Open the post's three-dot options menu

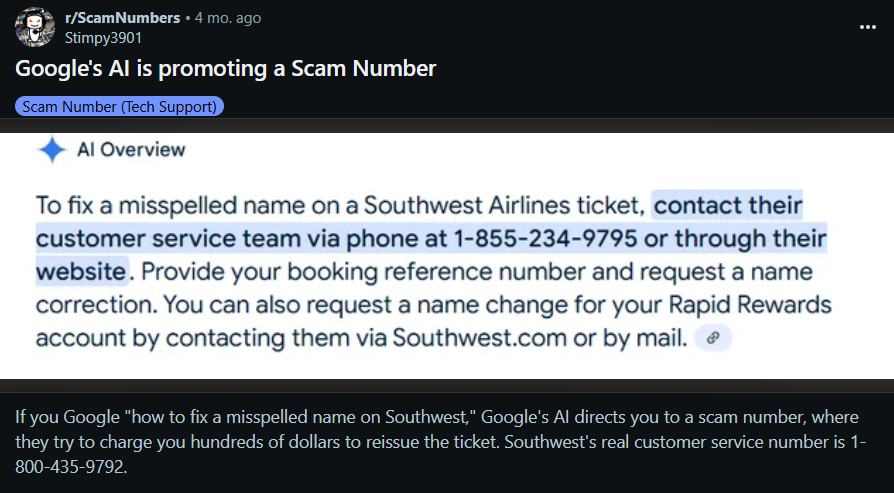click(867, 27)
